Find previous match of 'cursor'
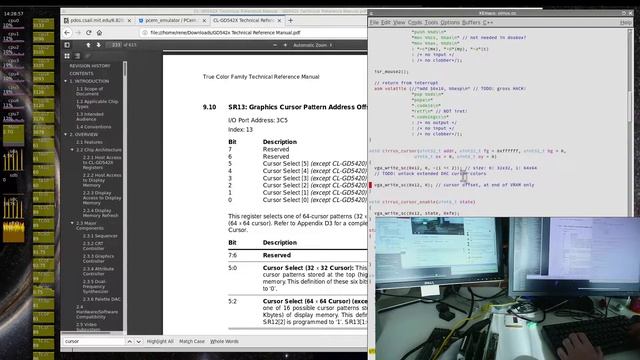The width and height of the screenshot is (640, 360). [129, 341]
